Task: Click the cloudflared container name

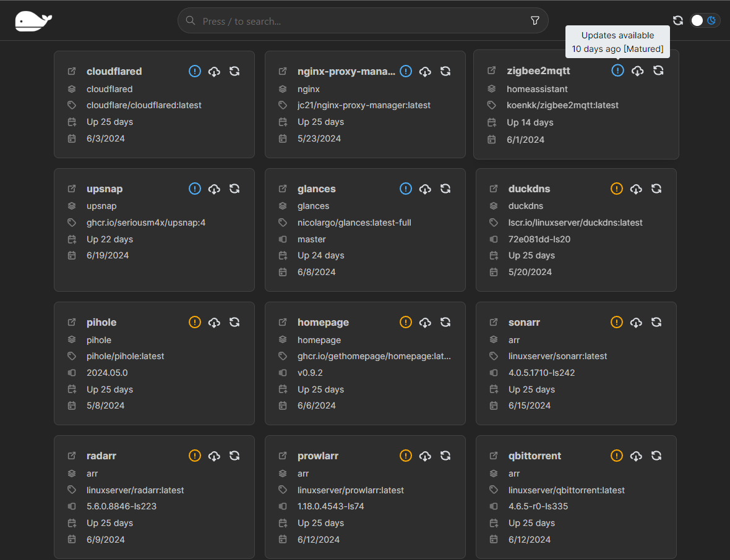Action: pos(114,71)
